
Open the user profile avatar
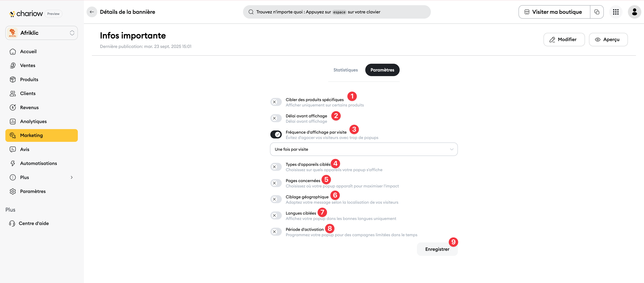click(634, 12)
